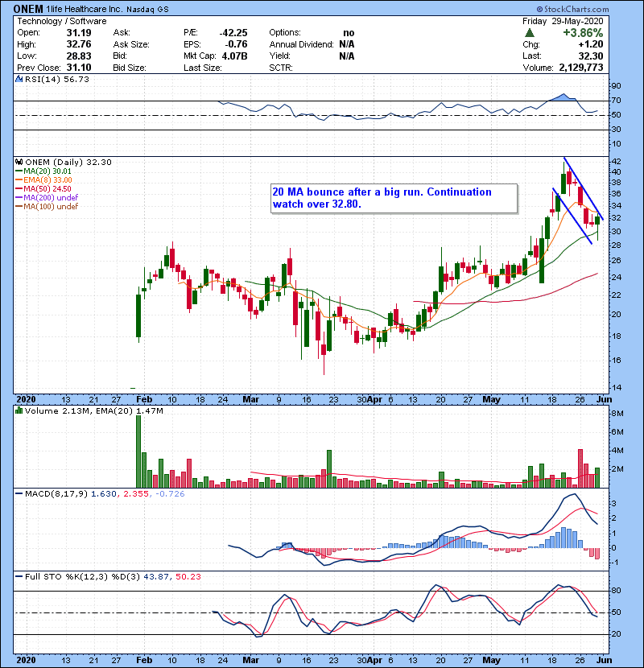Click the 'Feb' label on price chart axis
Screen dimensions: 644x668
click(x=144, y=399)
